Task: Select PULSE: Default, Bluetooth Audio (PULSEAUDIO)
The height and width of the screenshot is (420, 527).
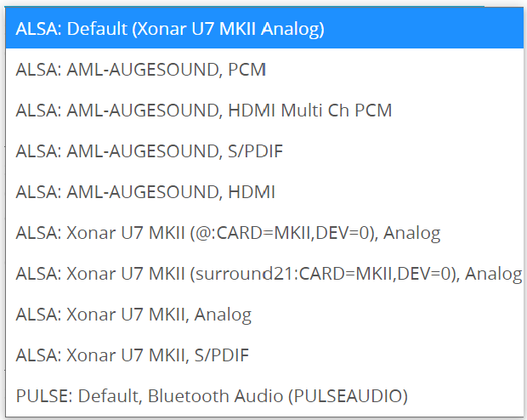Action: click(212, 396)
